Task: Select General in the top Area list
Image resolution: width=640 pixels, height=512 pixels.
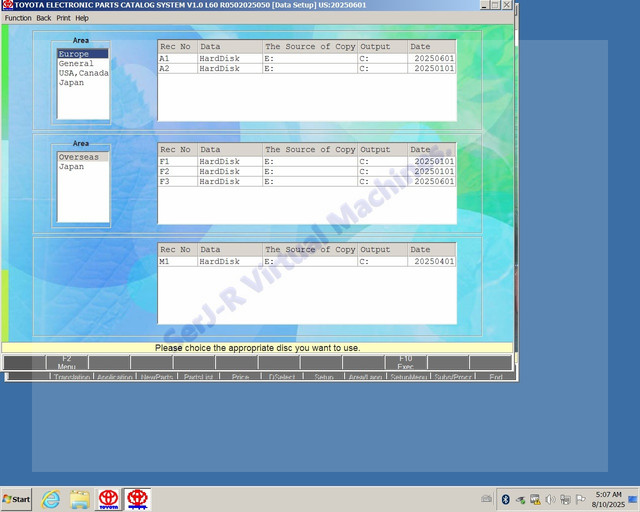Action: [x=83, y=63]
